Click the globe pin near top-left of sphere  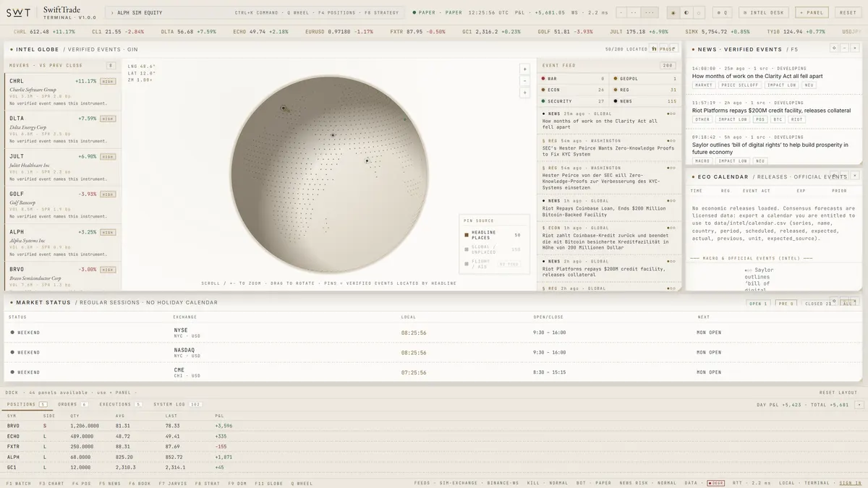284,108
